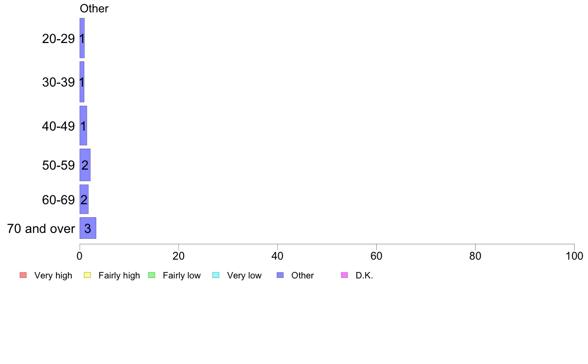Click the 70 and over axis label

coord(41,228)
